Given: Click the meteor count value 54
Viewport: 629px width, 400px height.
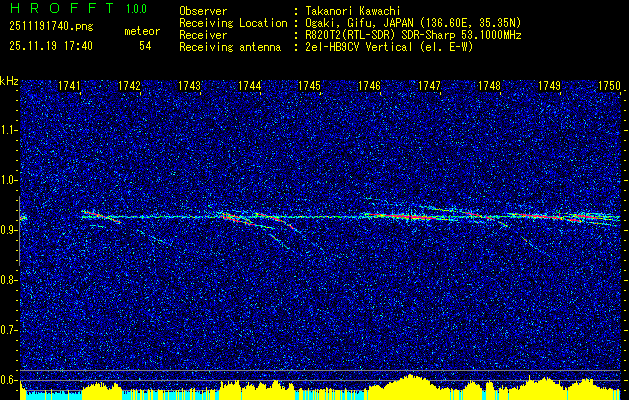Looking at the screenshot, I should pos(145,46).
